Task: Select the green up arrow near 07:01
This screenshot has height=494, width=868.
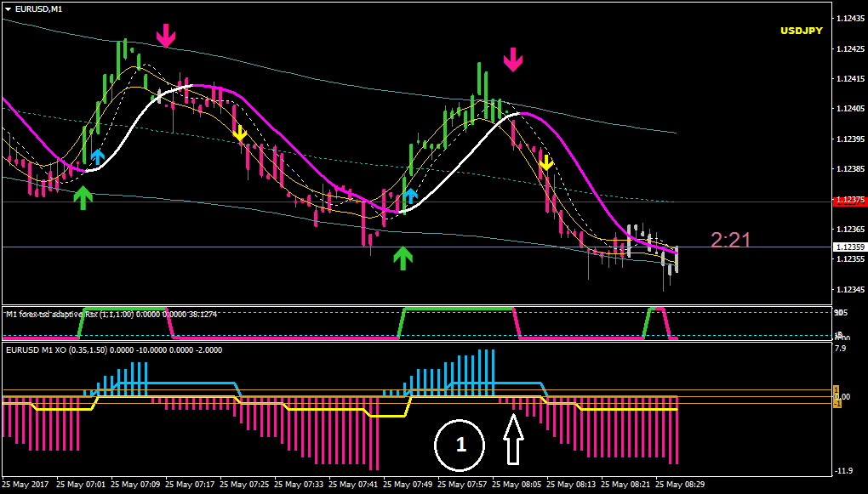Action: (x=83, y=198)
